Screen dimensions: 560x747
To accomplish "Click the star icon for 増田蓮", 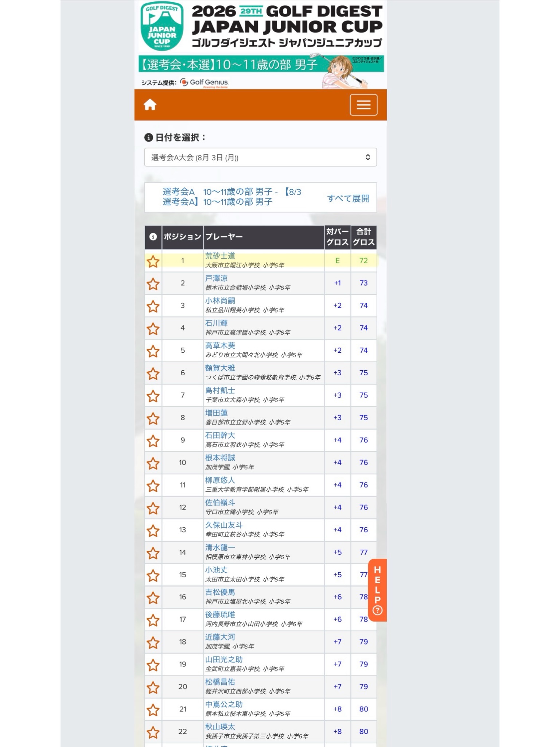I will (x=153, y=418).
